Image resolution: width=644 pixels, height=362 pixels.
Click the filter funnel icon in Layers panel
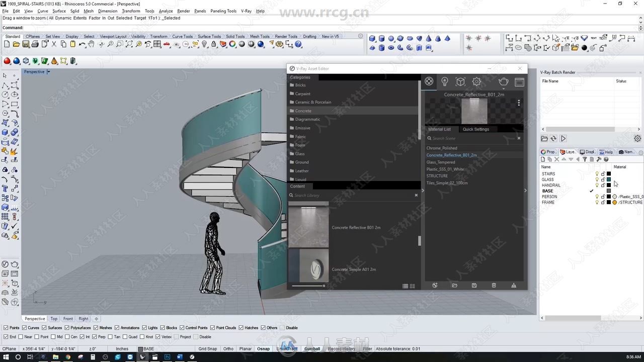585,159
